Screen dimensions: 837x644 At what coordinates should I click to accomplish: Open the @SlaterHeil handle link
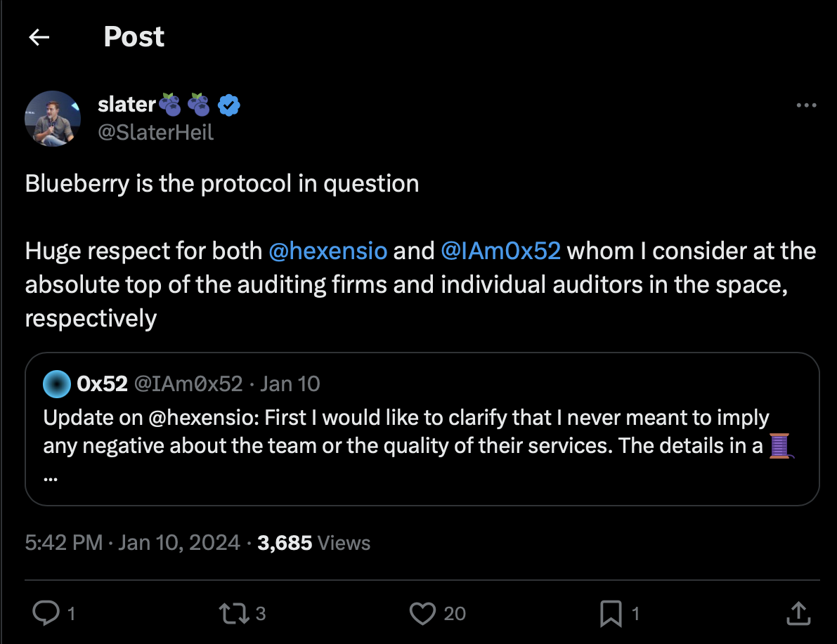click(155, 132)
